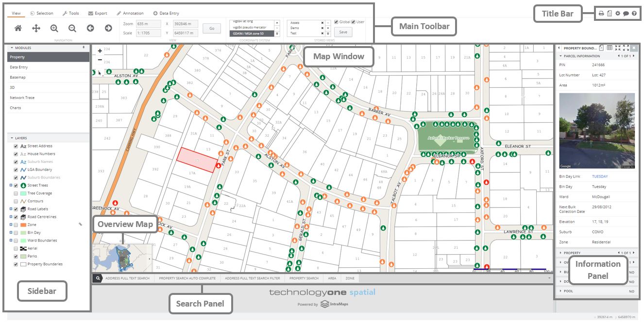This screenshot has height=324, width=644.
Task: Delete the Demo stored view
Action: (x=322, y=28)
